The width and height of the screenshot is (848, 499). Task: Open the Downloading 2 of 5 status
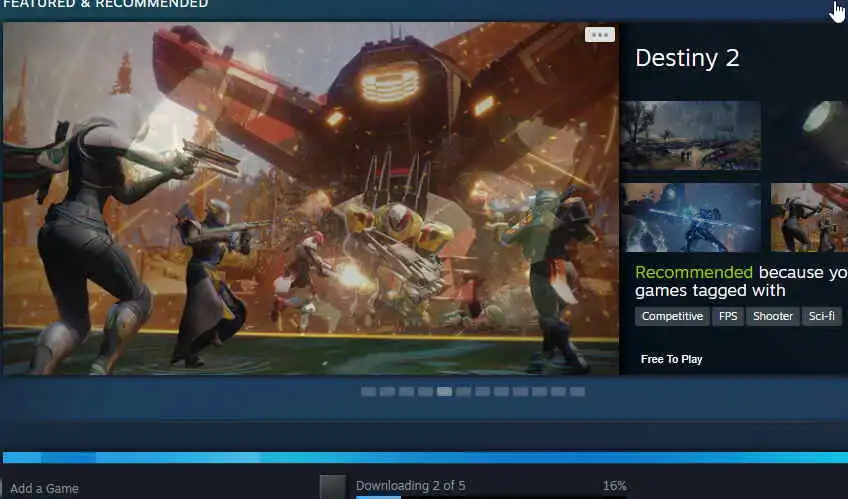pyautogui.click(x=410, y=485)
